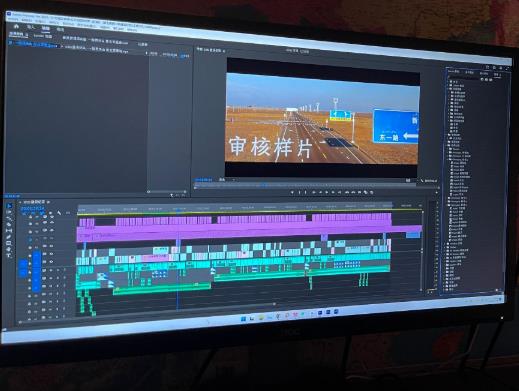Toggle the upper blue source patching indicator
Viewport: 519px width, 391px height.
coord(23,264)
